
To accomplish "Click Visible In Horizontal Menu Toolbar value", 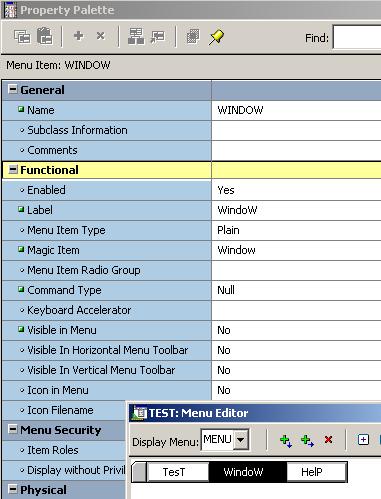I will click(x=224, y=350).
